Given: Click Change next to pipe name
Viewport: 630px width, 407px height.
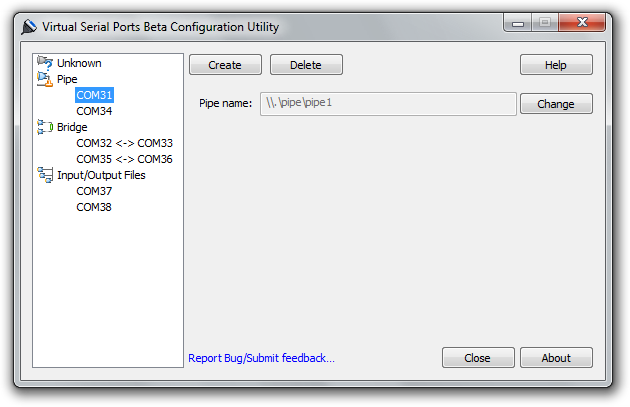Looking at the screenshot, I should (x=556, y=104).
